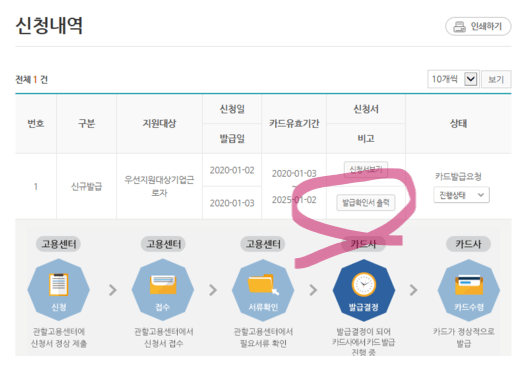Click the 카드유효기간 column header
This screenshot has height=365, width=530.
click(294, 124)
